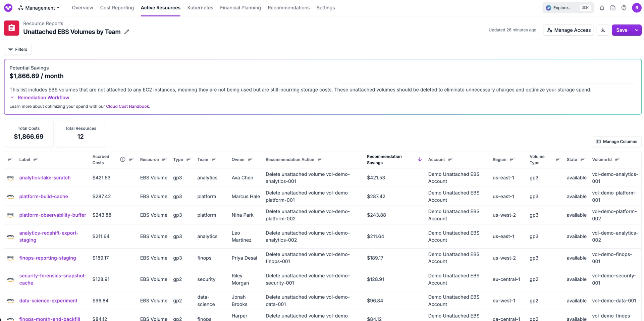This screenshot has height=321, width=644.
Task: Click owner cell Ava Chen
Action: coord(243,178)
